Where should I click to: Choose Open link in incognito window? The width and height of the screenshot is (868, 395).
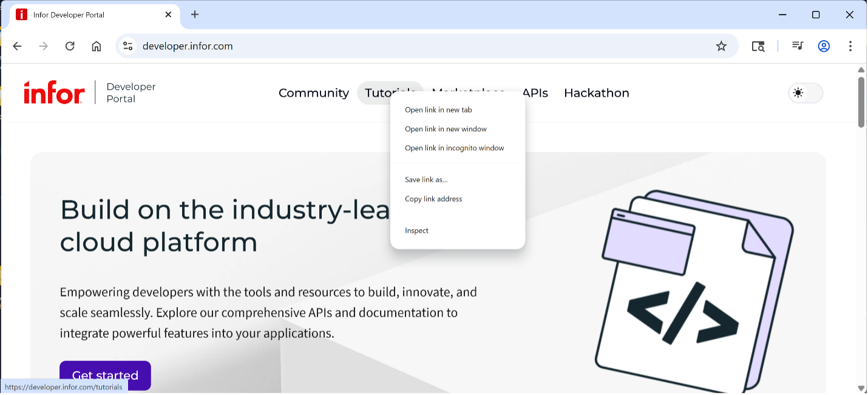coord(454,148)
